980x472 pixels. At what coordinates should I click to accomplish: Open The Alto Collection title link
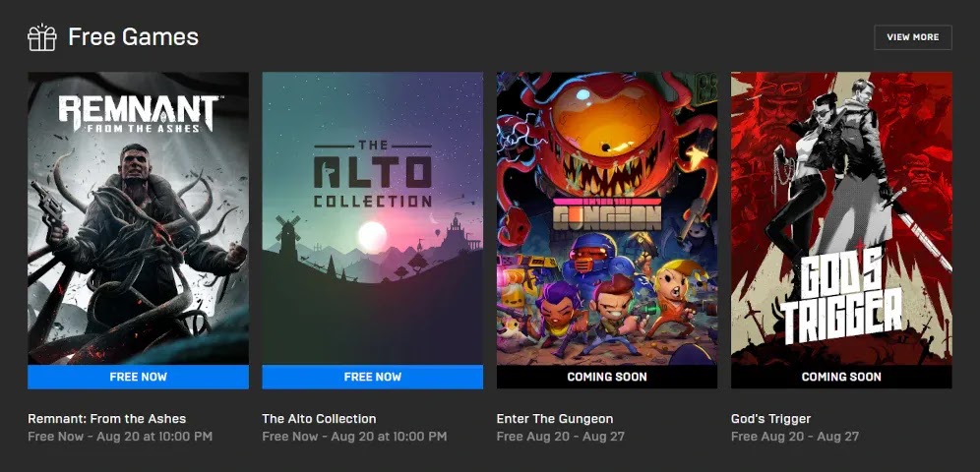tap(320, 419)
